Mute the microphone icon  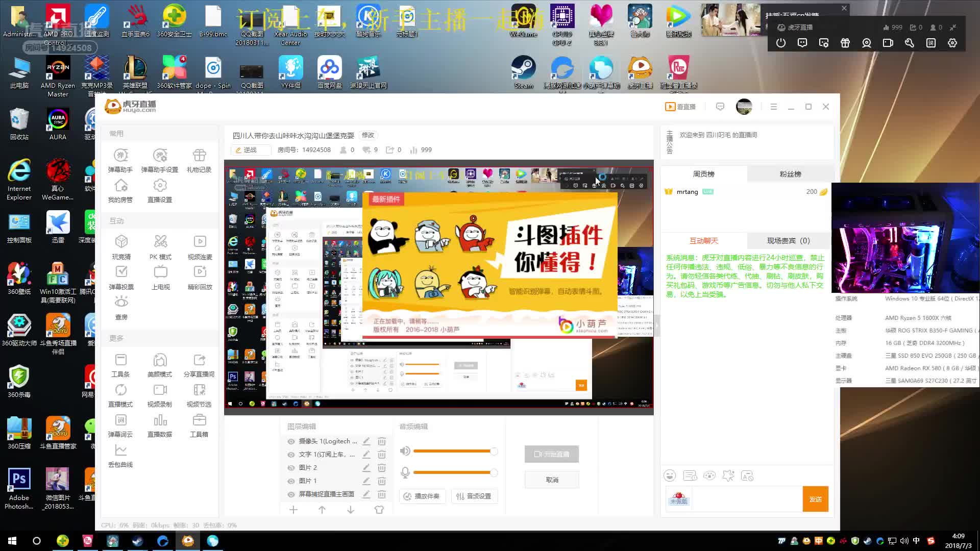[x=405, y=472]
